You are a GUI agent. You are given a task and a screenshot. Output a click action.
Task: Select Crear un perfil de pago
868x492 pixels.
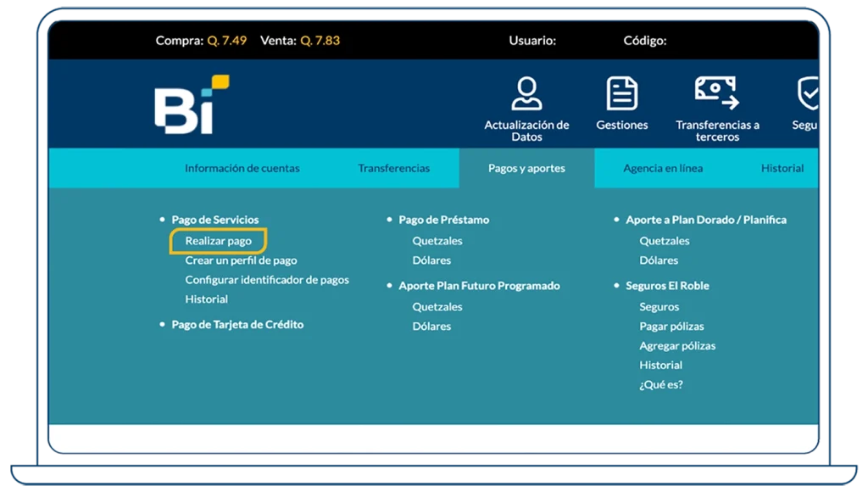click(241, 260)
